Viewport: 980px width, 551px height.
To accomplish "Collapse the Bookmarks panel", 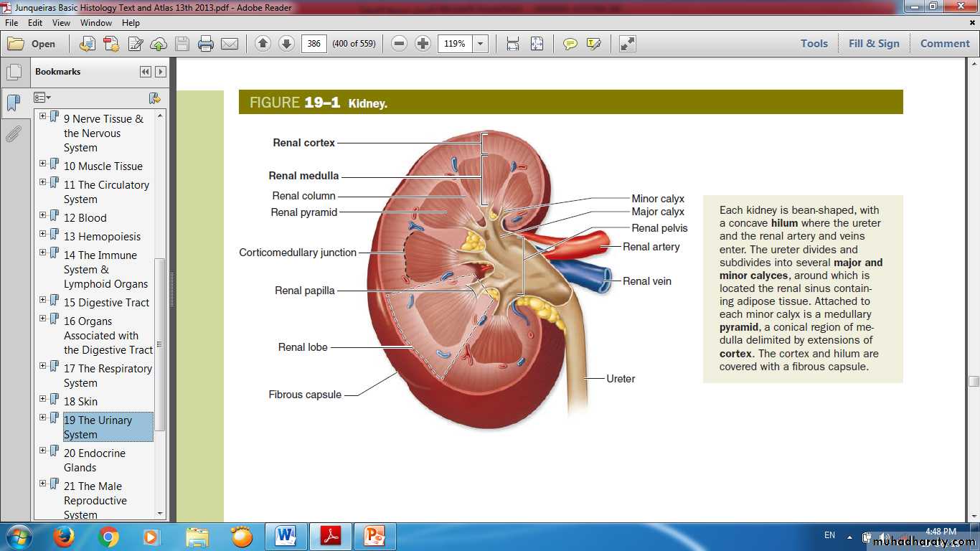I will (x=146, y=72).
